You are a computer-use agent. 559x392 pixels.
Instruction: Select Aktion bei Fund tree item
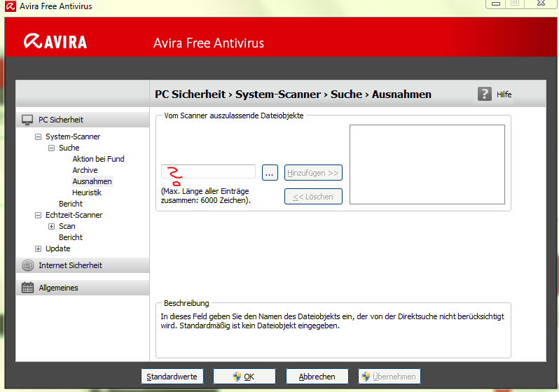(98, 159)
